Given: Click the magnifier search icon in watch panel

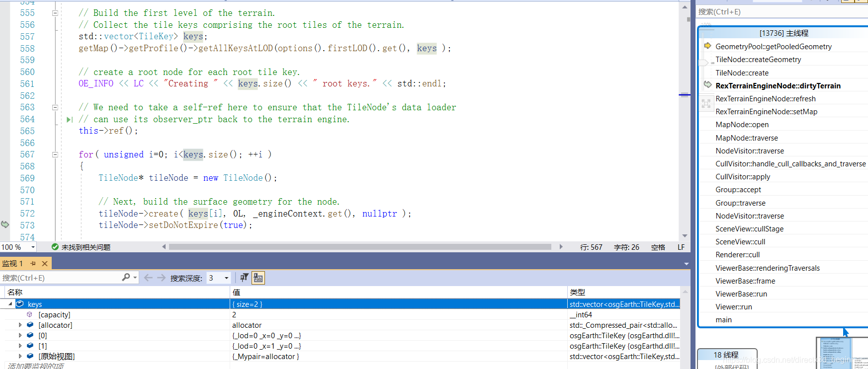Looking at the screenshot, I should tap(126, 278).
